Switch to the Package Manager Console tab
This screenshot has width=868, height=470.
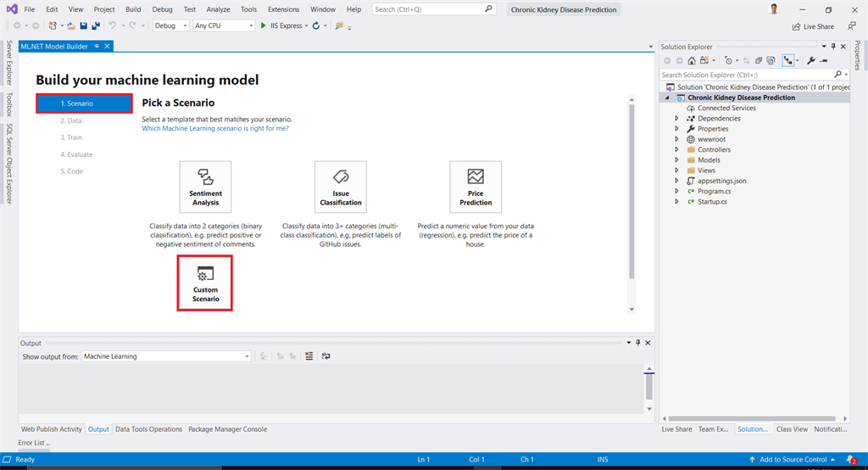[x=227, y=429]
